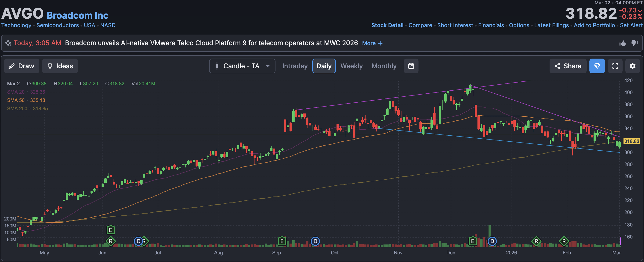Enter fullscreen chart mode
This screenshot has height=262, width=644.
pyautogui.click(x=615, y=66)
